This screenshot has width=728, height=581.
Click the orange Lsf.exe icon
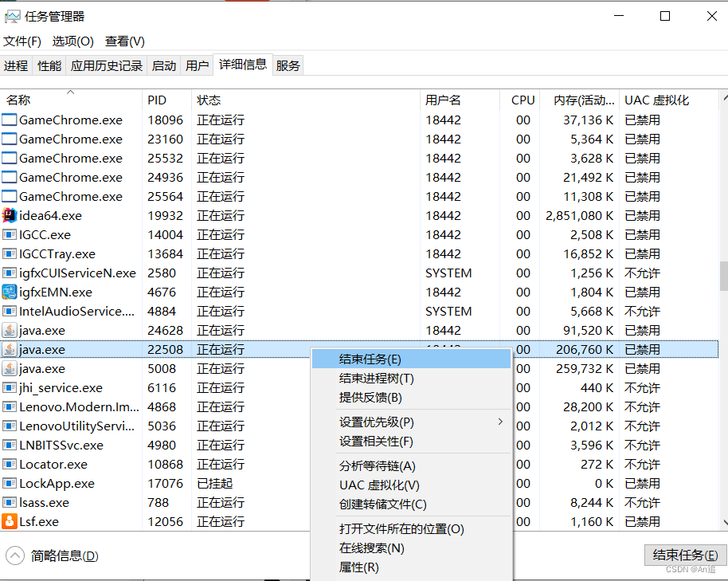(10, 521)
